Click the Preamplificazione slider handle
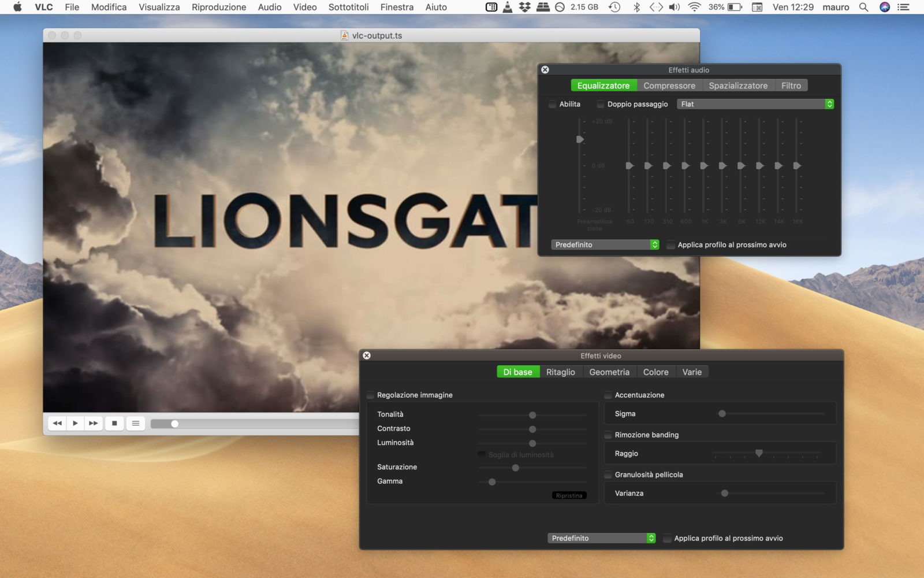 coord(580,139)
